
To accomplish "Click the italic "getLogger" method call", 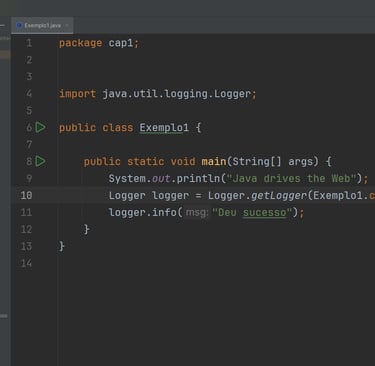I will [279, 196].
